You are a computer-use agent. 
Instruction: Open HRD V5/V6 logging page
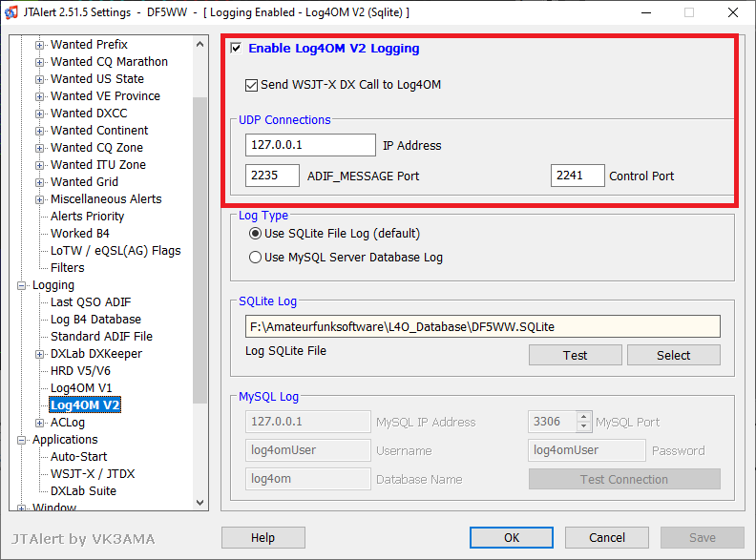pyautogui.click(x=80, y=370)
